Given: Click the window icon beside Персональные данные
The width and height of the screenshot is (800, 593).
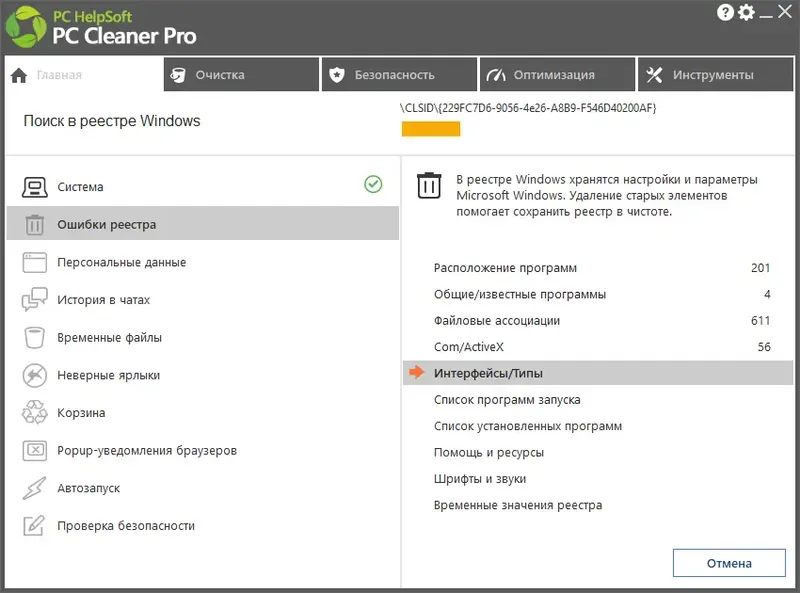Looking at the screenshot, I should point(35,262).
